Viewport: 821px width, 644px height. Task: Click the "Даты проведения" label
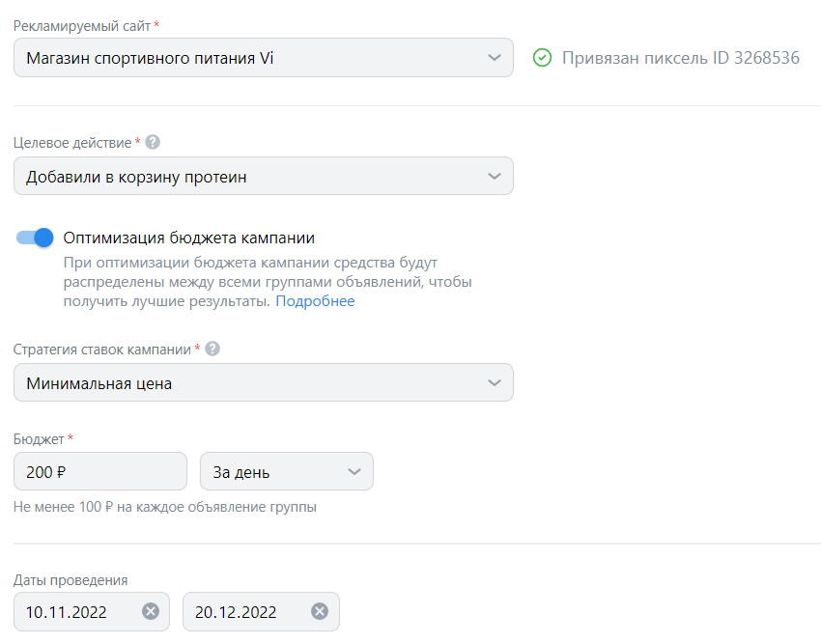point(71,580)
